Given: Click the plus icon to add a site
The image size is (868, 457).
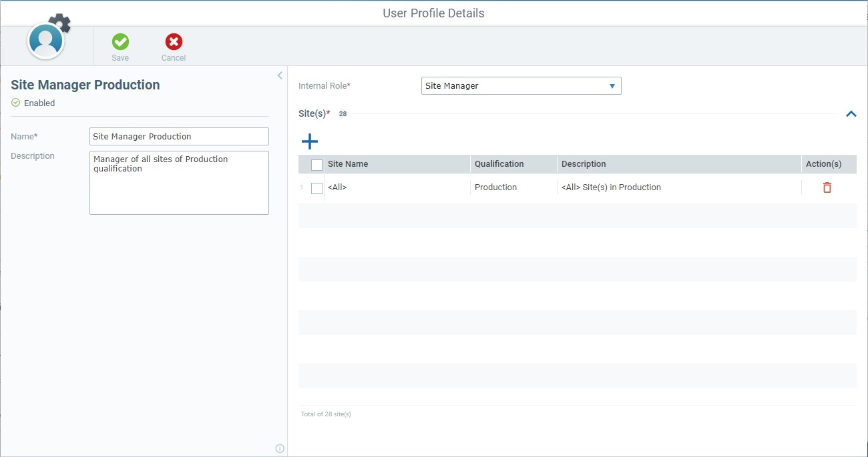Looking at the screenshot, I should pos(310,141).
